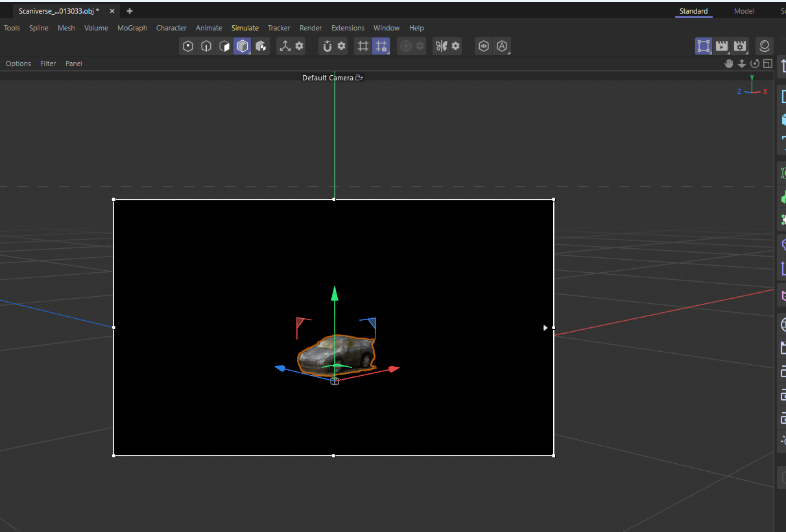The width and height of the screenshot is (786, 532).
Task: Open the MoGraph menu
Action: pyautogui.click(x=132, y=28)
